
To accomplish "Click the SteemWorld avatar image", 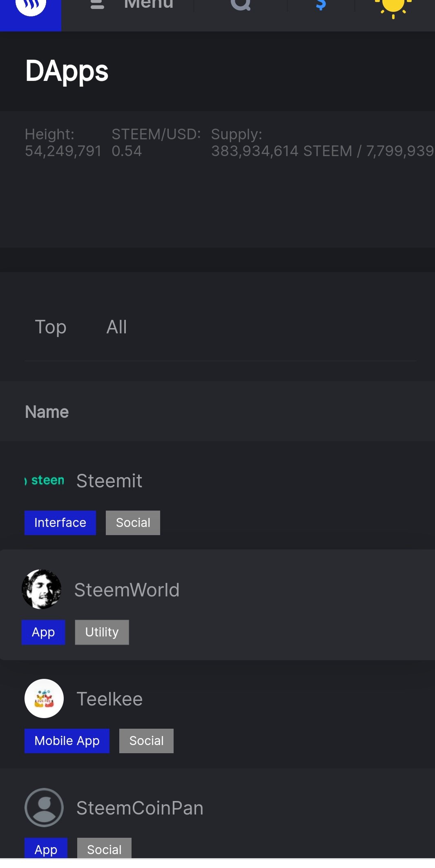I will [41, 589].
